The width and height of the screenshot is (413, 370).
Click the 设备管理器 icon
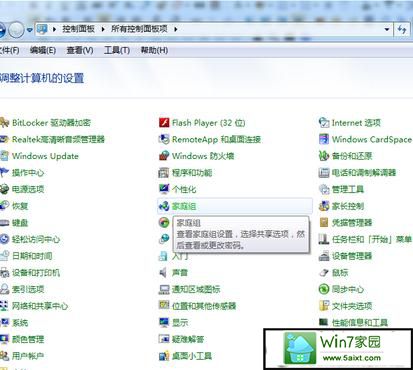324,256
